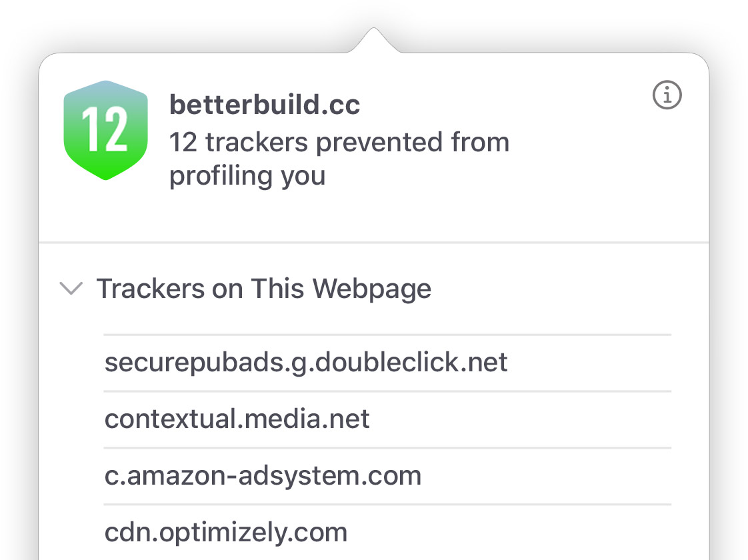Select the securepubads.g.doubleclick.net tracker row
The width and height of the screenshot is (748, 560).
[306, 363]
